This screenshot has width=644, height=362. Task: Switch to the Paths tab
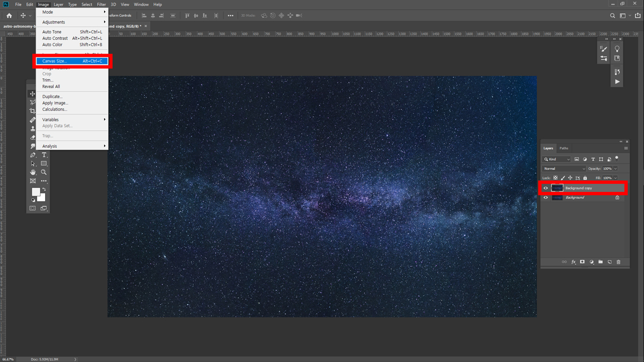pos(563,148)
